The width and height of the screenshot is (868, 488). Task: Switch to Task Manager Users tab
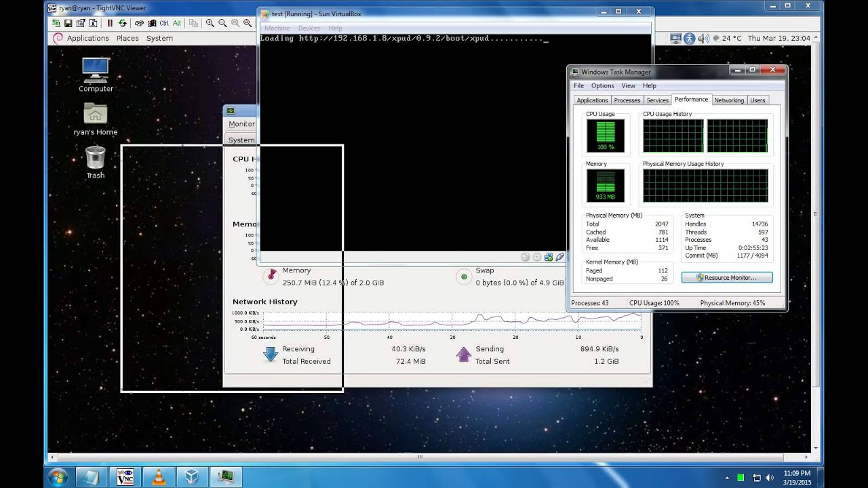click(757, 100)
